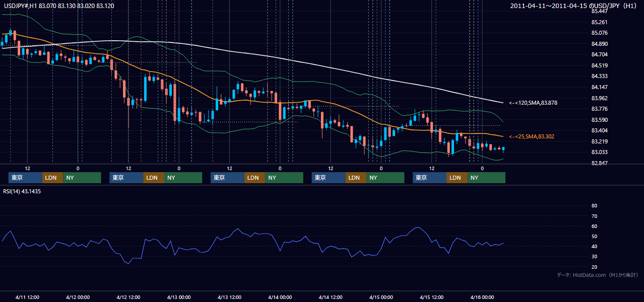This screenshot has height=302, width=644.
Task: Click price axis label 85.261
Action: click(x=599, y=22)
